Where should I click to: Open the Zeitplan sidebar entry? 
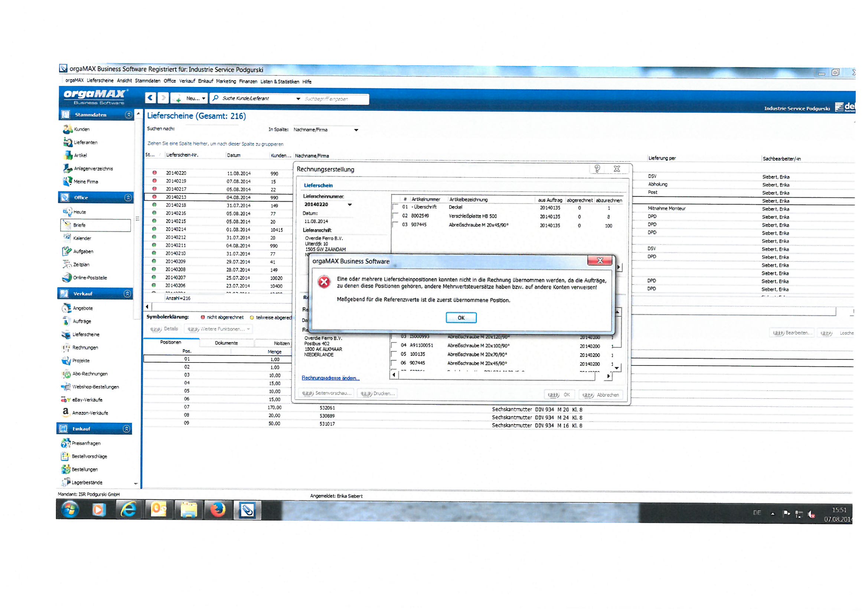[x=76, y=265]
